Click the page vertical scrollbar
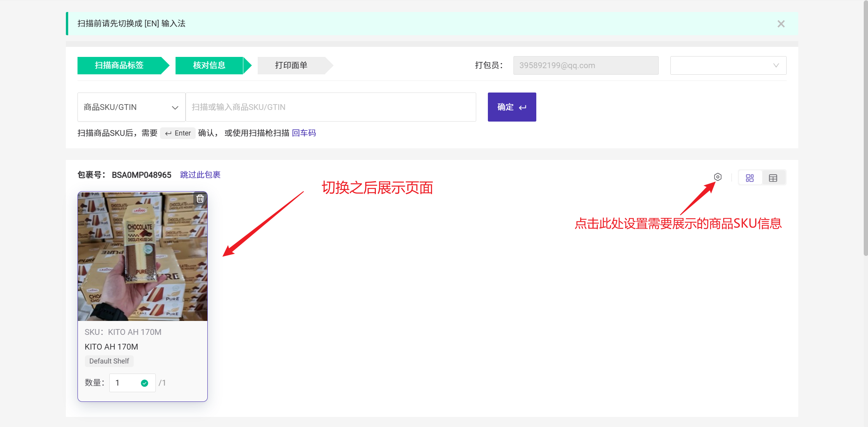The width and height of the screenshot is (868, 427). pos(866,128)
